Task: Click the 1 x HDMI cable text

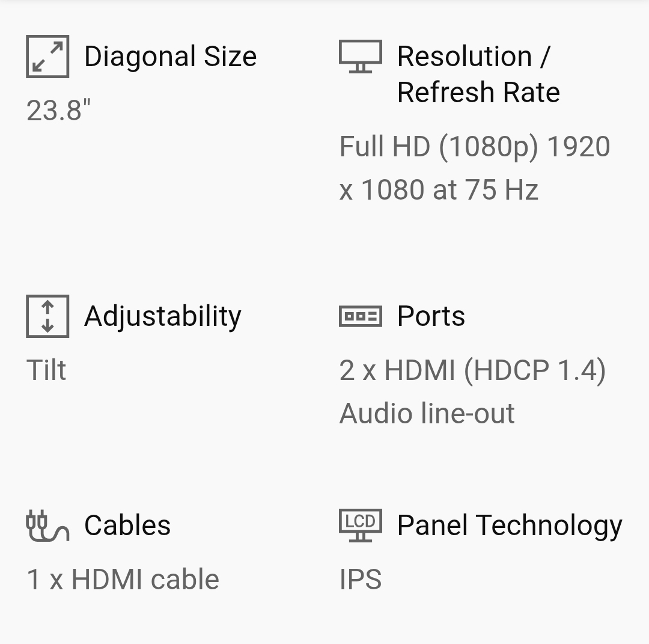Action: click(x=123, y=579)
